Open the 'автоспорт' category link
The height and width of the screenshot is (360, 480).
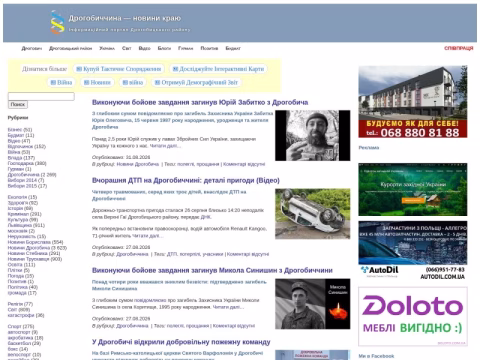[19, 332]
